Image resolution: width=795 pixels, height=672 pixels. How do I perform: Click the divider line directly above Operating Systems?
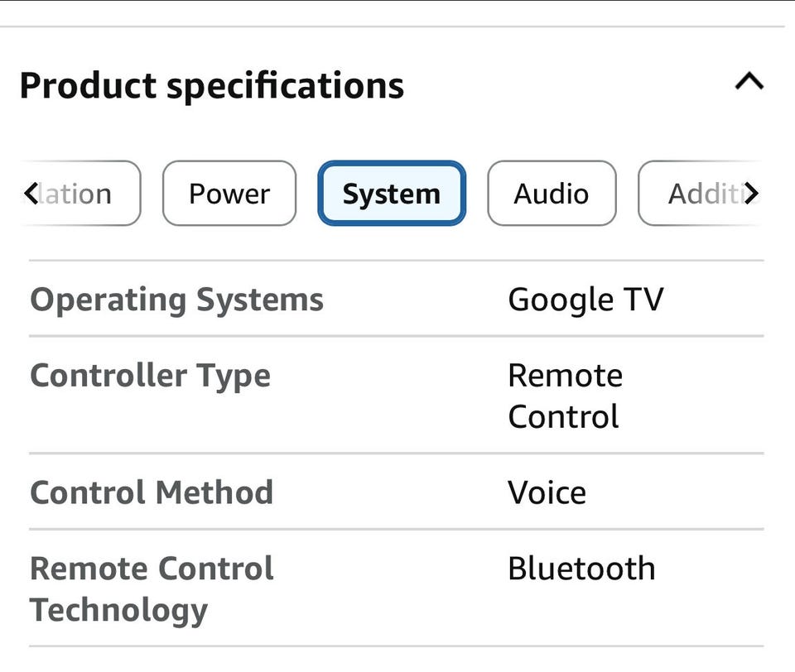click(x=397, y=261)
